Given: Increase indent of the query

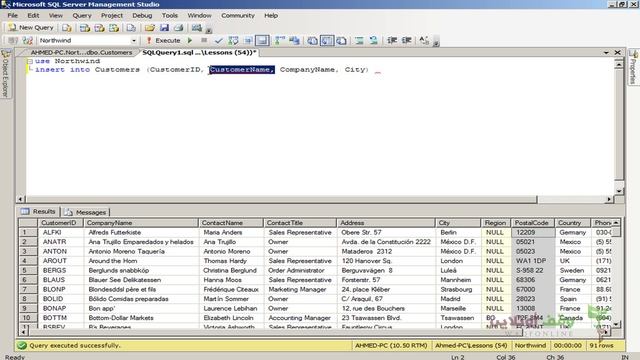Looking at the screenshot, I should (407, 40).
